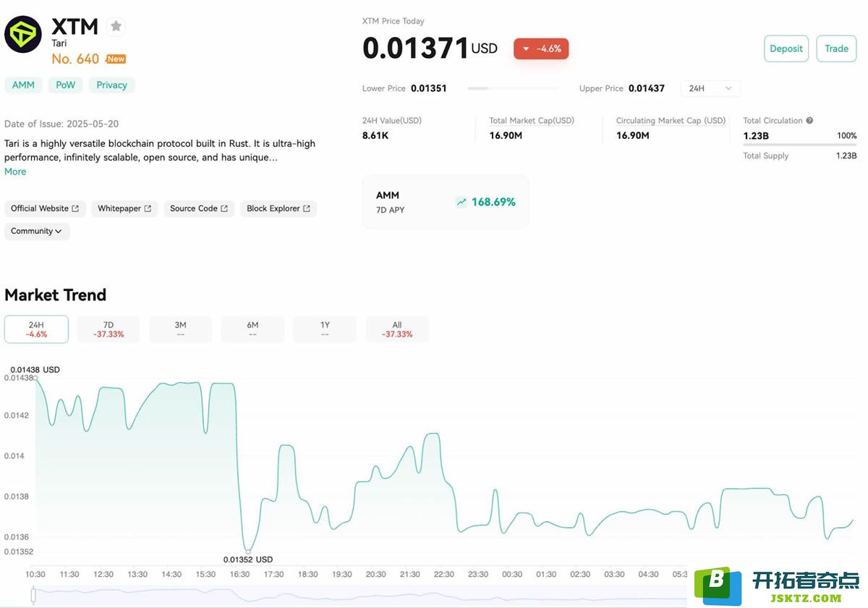
Task: Click the red -4.6% price change badge
Action: click(542, 48)
